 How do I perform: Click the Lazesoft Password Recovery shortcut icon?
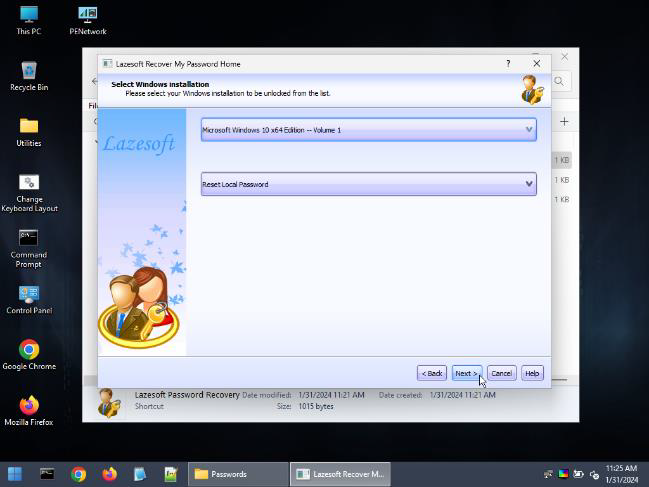108,403
